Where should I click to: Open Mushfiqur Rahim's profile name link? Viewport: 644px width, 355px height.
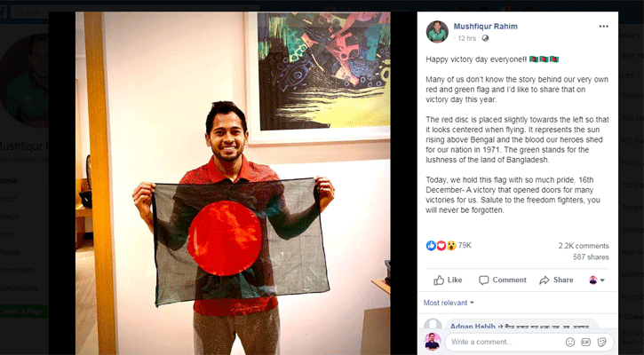[486, 27]
